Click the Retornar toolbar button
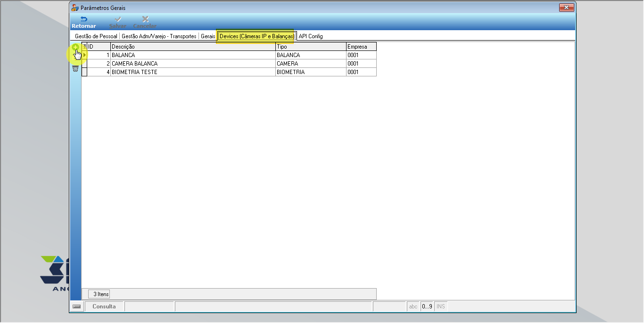 click(x=84, y=23)
